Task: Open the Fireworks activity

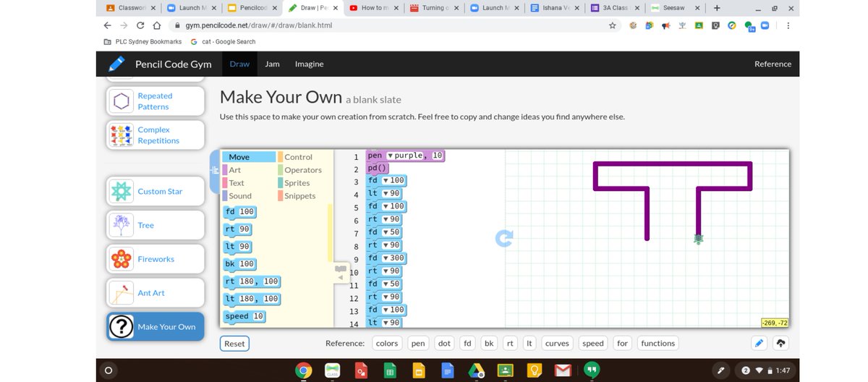Action: pos(156,259)
